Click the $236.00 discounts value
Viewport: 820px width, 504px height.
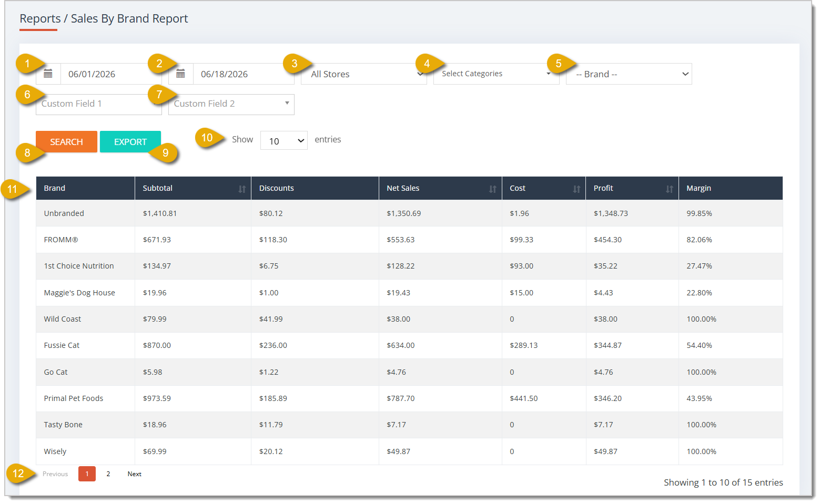click(x=273, y=345)
